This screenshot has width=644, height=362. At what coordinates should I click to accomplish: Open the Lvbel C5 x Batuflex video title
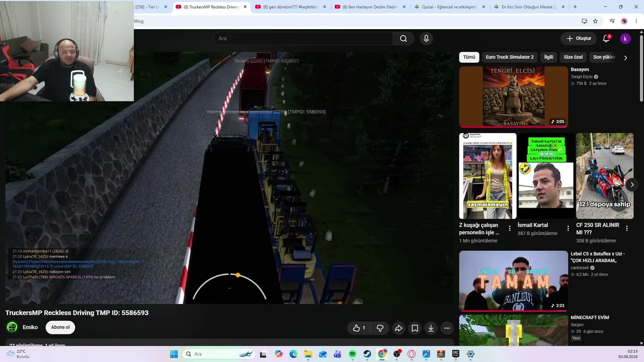pyautogui.click(x=598, y=257)
